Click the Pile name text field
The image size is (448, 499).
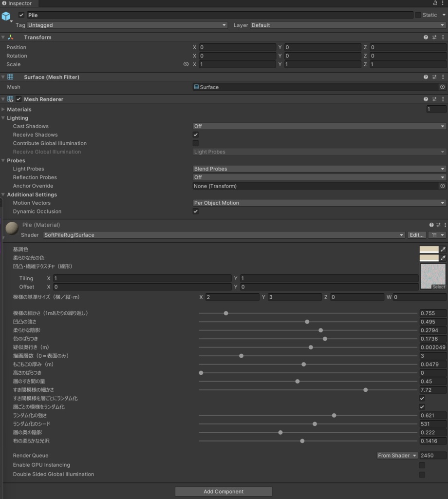220,15
